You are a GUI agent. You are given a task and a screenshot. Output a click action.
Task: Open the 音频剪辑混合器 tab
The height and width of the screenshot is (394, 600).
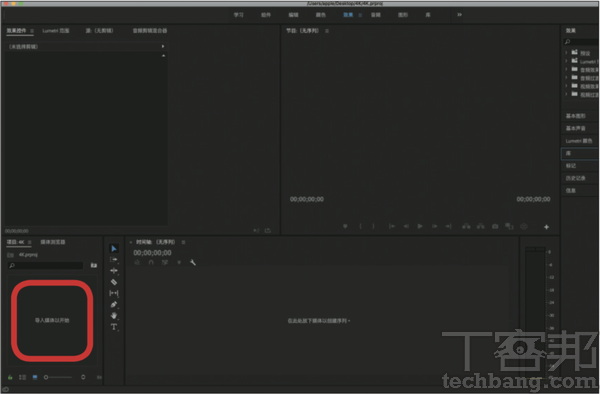click(x=150, y=31)
